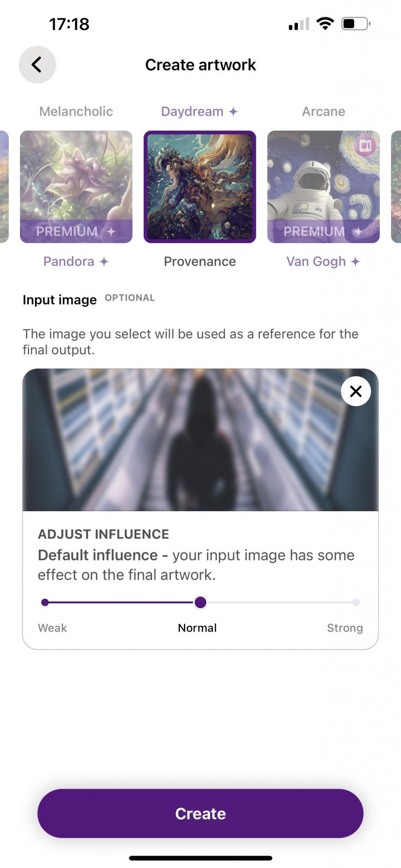
Task: Choose the Pandora premium style thumbnail
Action: click(76, 187)
